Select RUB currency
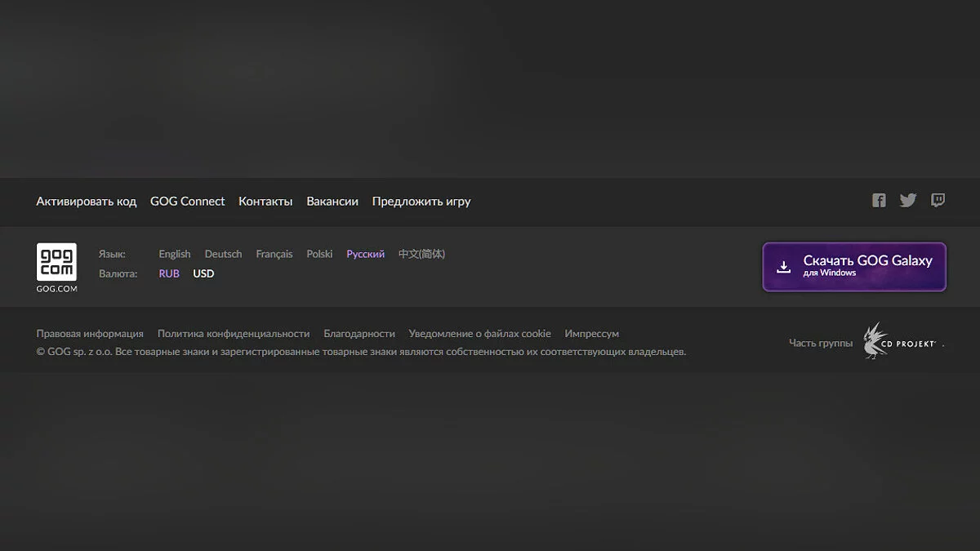The width and height of the screenshot is (980, 551). click(169, 273)
